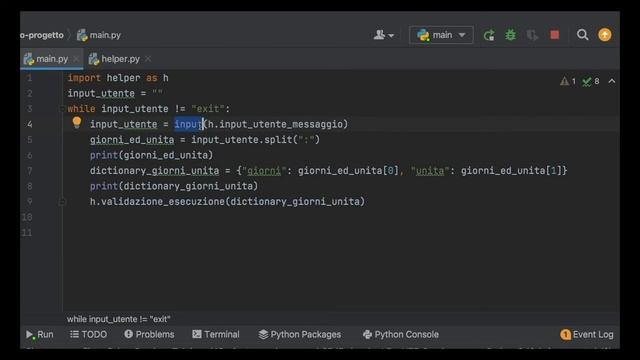Click 'giorni_ed_unita' variable on line 5
This screenshot has height=360, width=640.
[132, 140]
